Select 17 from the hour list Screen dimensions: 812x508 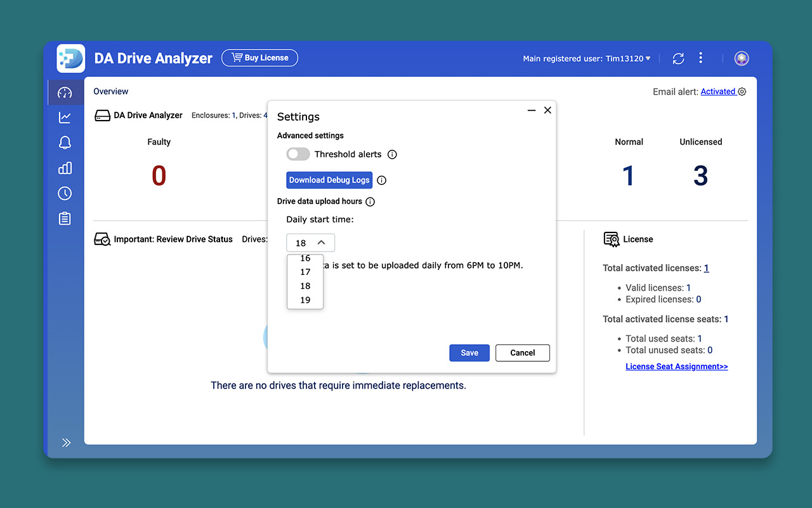click(x=305, y=272)
